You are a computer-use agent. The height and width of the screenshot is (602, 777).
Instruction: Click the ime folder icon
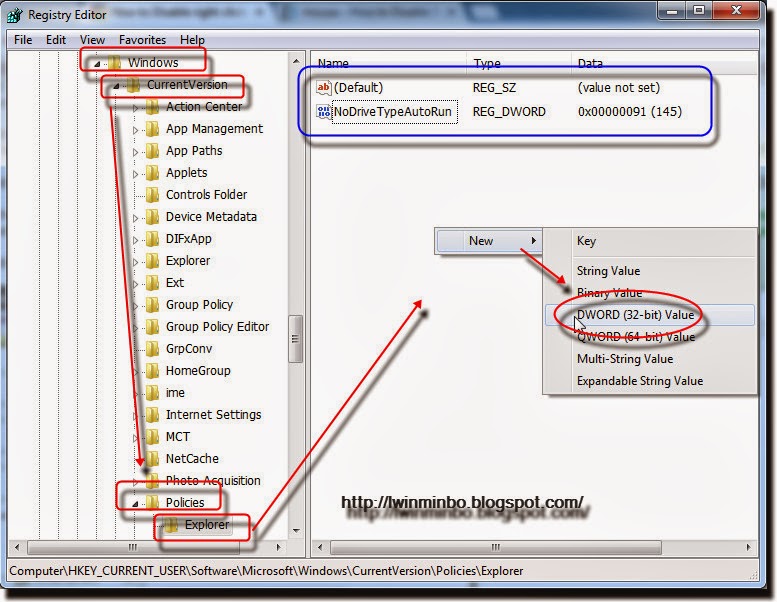point(152,393)
